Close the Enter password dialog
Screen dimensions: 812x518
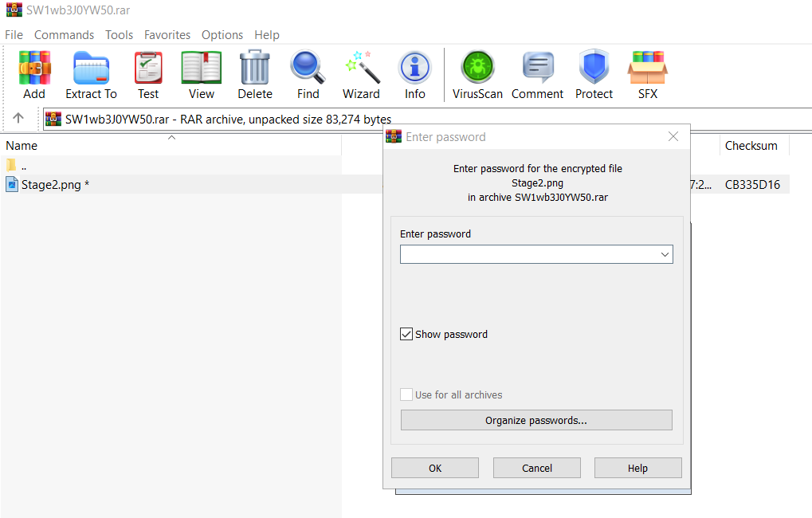tap(673, 136)
